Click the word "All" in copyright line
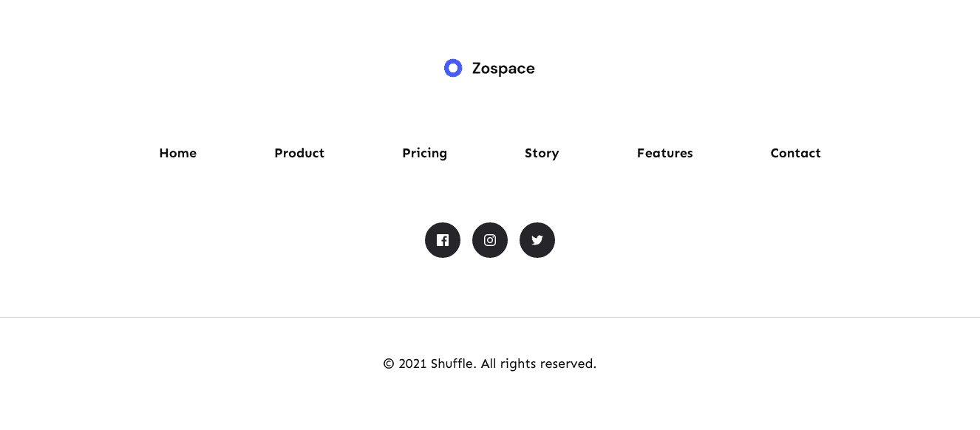 click(x=489, y=364)
